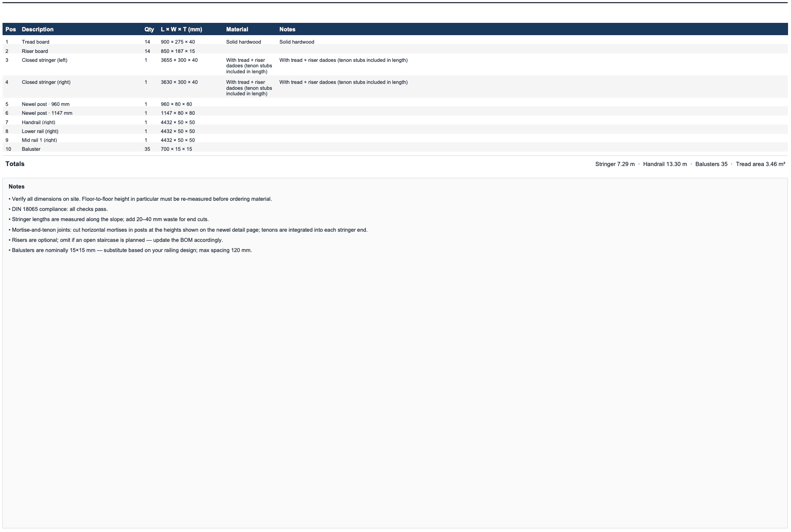Click the 'Verify all dimensions on site' note
The width and height of the screenshot is (791, 532).
(140, 199)
